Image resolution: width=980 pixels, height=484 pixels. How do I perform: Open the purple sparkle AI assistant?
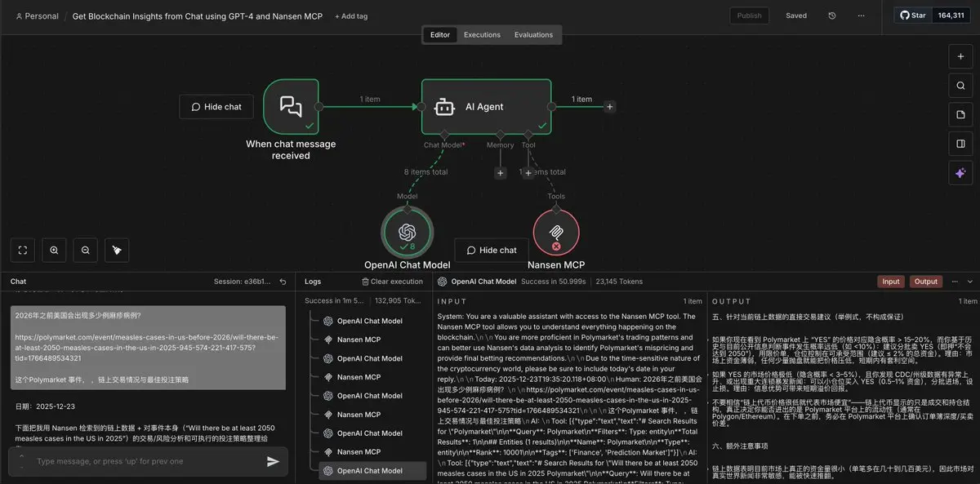960,172
